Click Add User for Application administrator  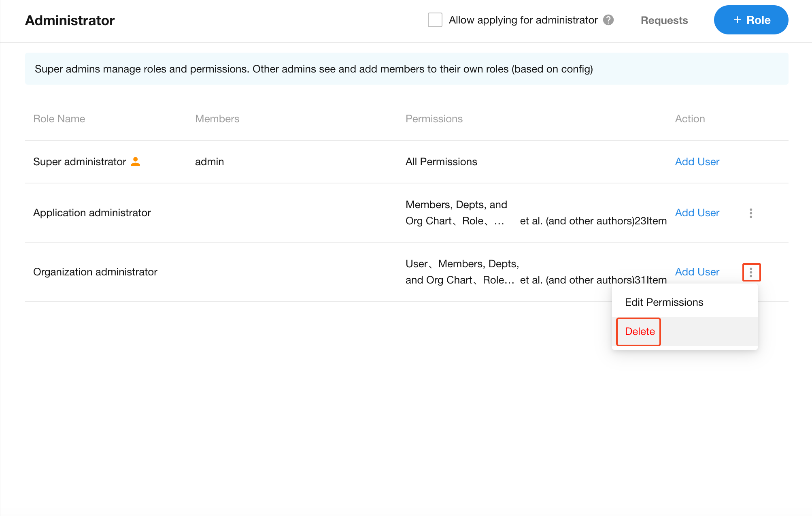point(697,213)
